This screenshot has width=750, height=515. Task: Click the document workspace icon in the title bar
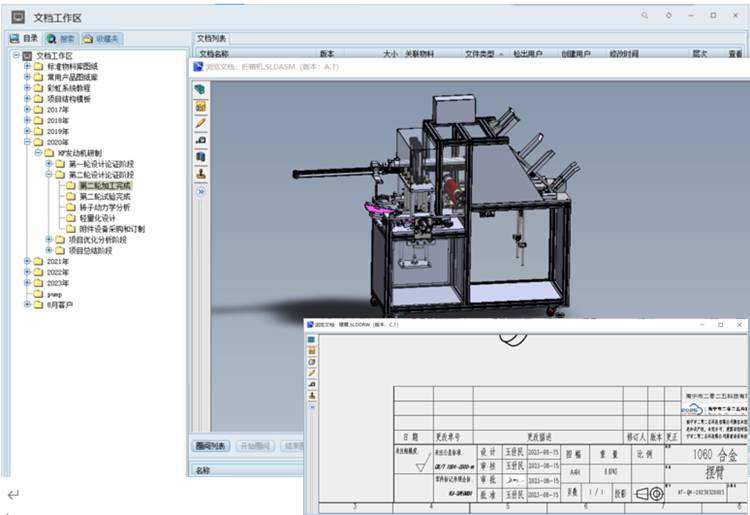[x=18, y=17]
